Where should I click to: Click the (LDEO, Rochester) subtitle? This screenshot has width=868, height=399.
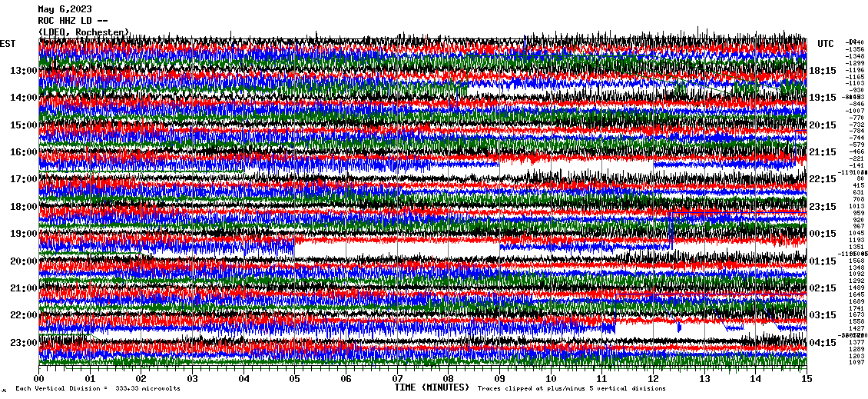[84, 32]
